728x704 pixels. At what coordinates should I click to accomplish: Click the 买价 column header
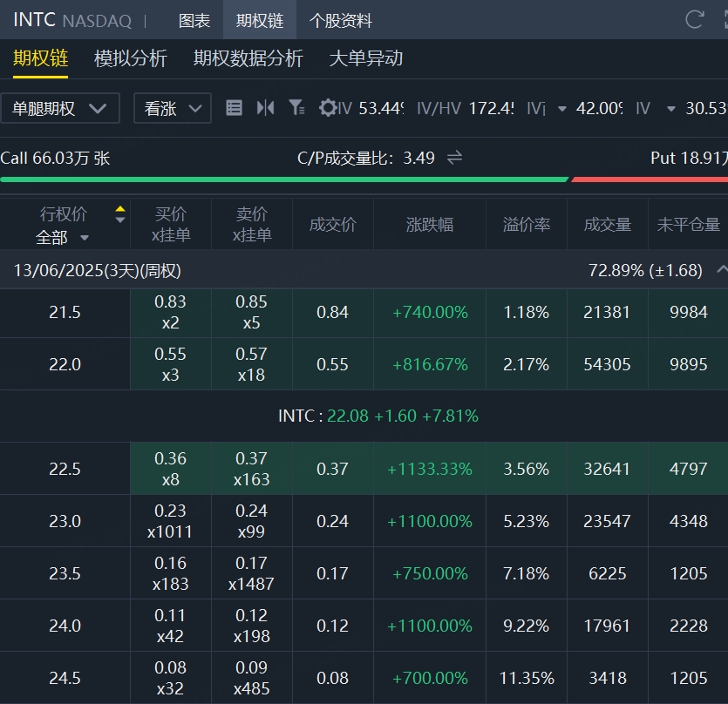171,225
